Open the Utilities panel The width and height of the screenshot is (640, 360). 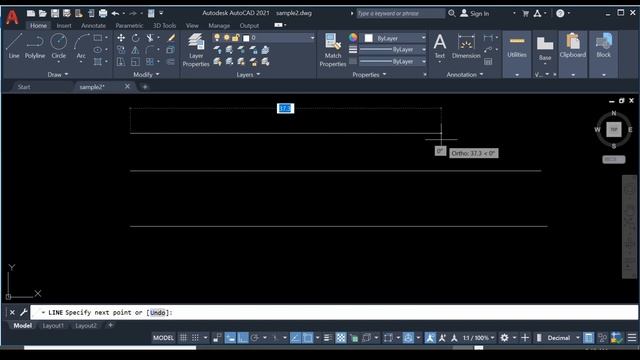[x=517, y=53]
